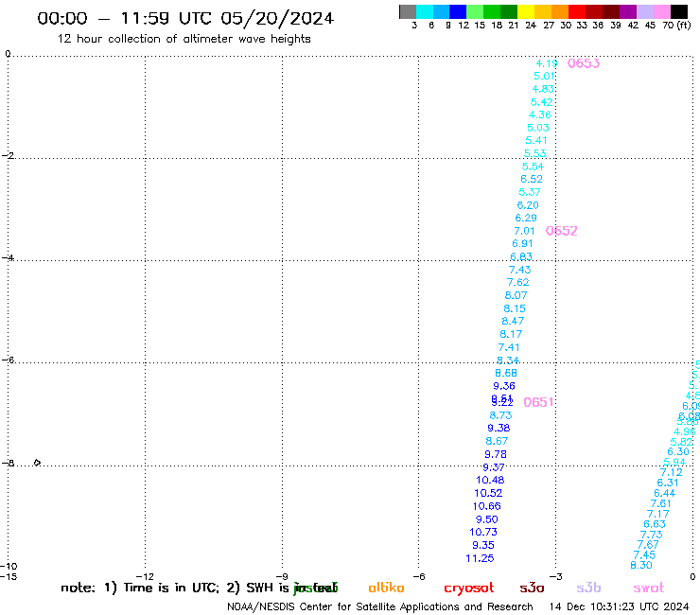Select the '7.61' value on the right track
The image size is (700, 615).
click(661, 503)
